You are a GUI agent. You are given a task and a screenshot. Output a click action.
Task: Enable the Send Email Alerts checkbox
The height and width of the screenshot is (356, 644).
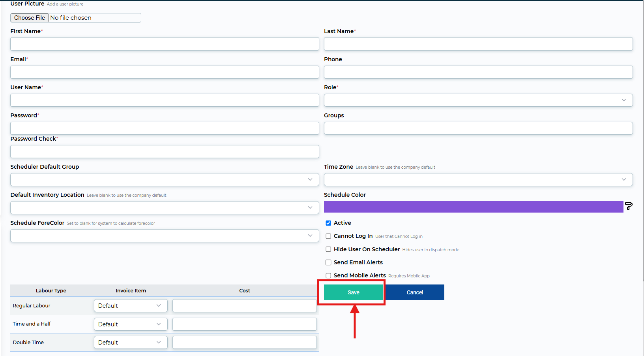[328, 262]
